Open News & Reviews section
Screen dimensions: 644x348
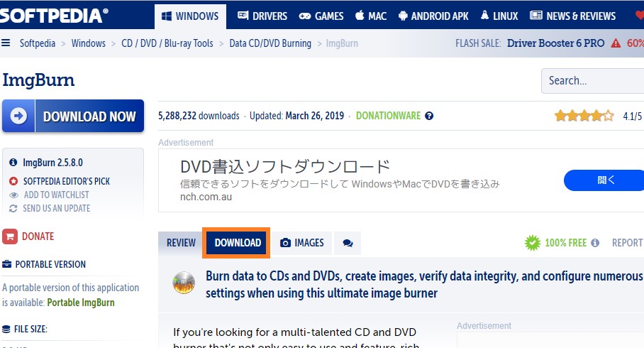coord(572,16)
